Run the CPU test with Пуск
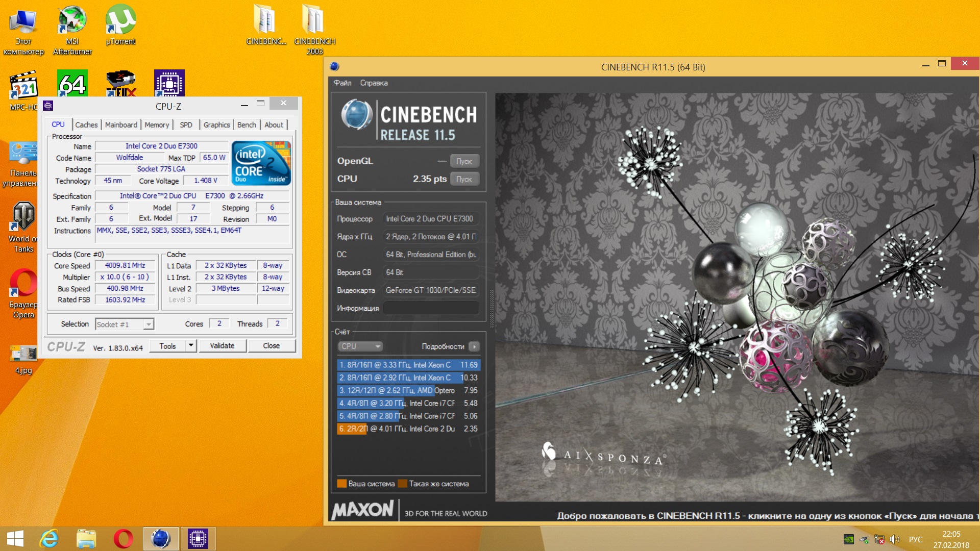The height and width of the screenshot is (551, 980). (464, 179)
